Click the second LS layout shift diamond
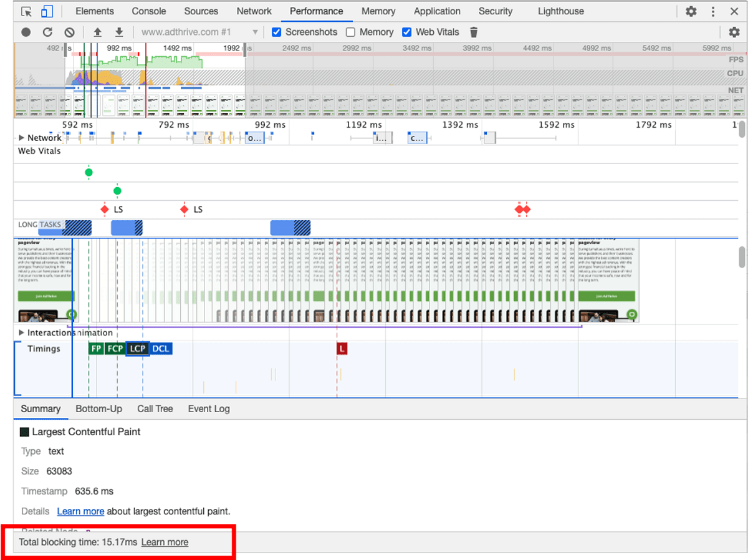The height and width of the screenshot is (560, 748). 184,210
